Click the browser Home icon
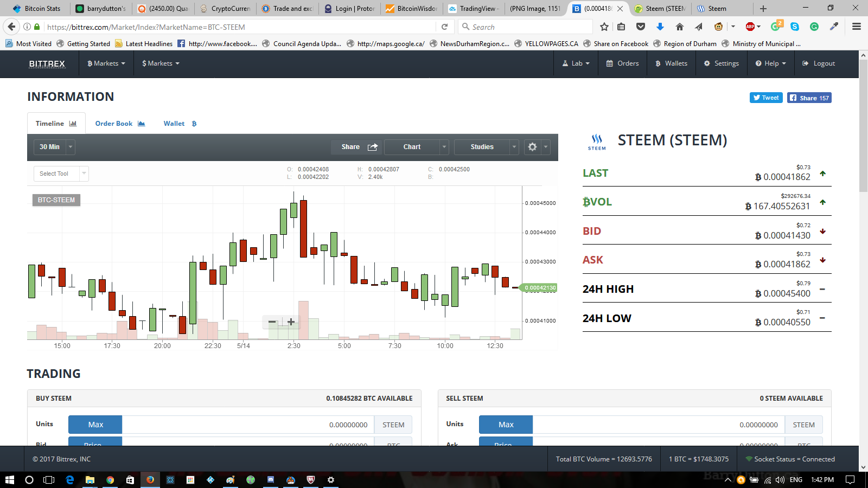Image resolution: width=868 pixels, height=488 pixels. coord(679,27)
